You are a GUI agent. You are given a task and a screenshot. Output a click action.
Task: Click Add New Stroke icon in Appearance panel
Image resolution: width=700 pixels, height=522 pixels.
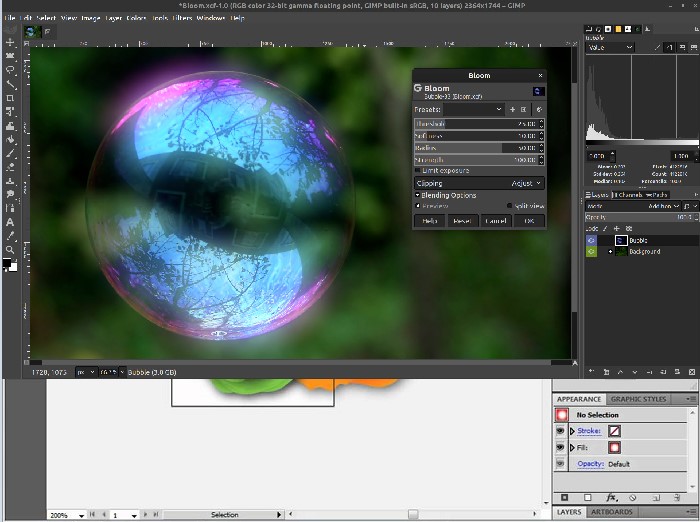point(565,497)
